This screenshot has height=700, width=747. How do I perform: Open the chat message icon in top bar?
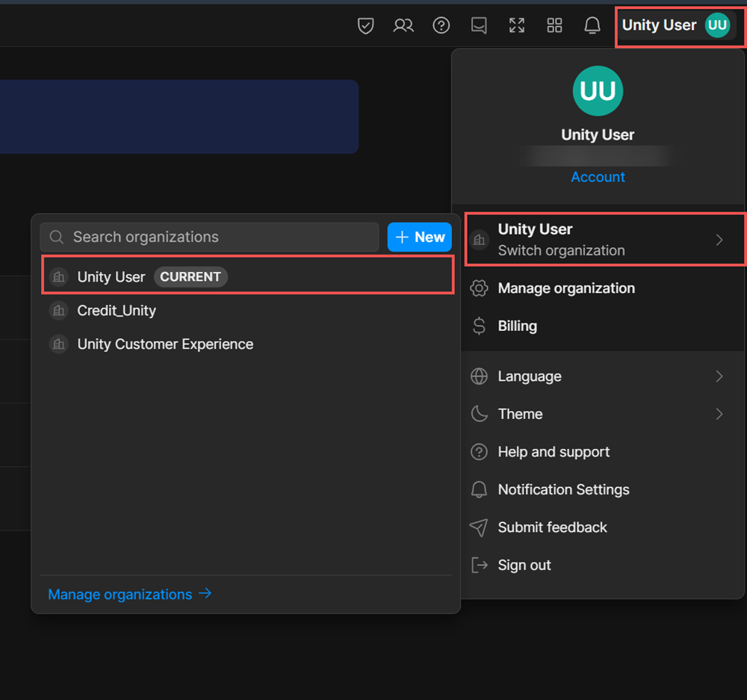pos(479,26)
